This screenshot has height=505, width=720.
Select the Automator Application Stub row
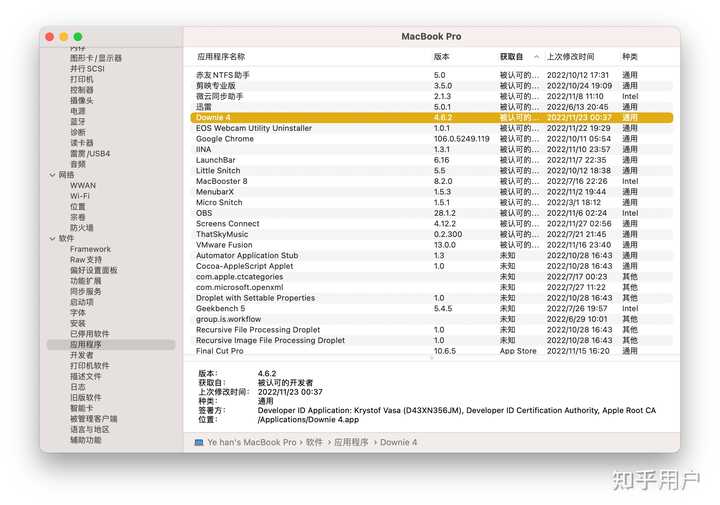pyautogui.click(x=432, y=255)
